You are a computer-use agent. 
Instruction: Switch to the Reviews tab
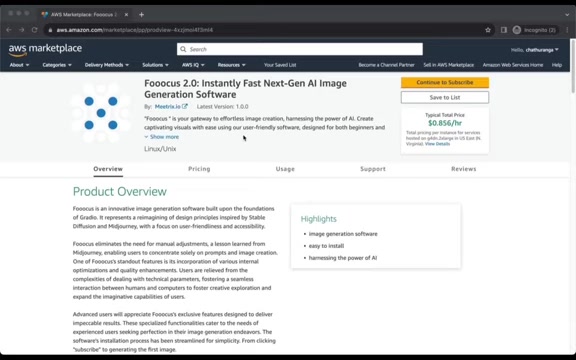464,169
